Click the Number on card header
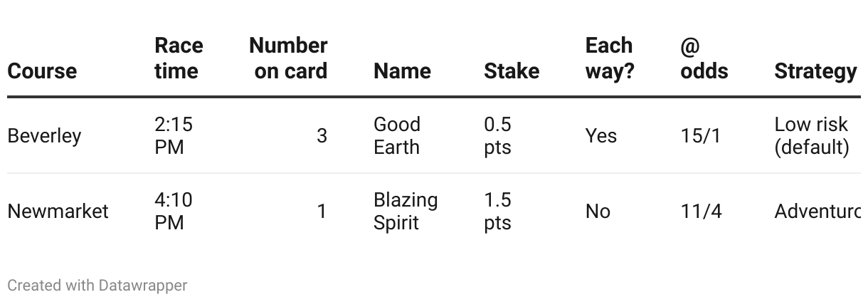The image size is (868, 302). [288, 58]
